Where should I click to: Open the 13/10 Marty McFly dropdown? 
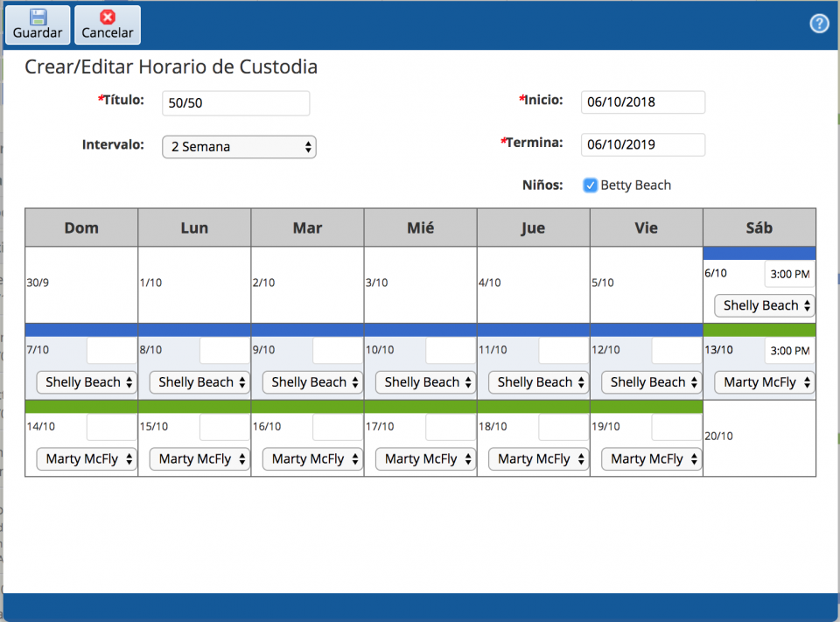[765, 382]
